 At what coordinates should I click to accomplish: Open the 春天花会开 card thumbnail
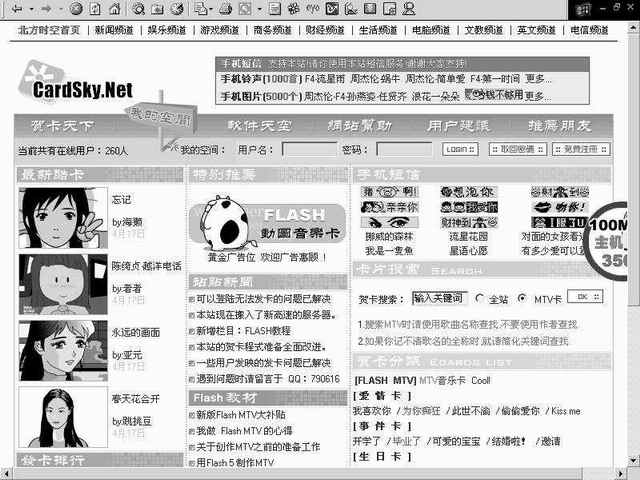[63, 417]
